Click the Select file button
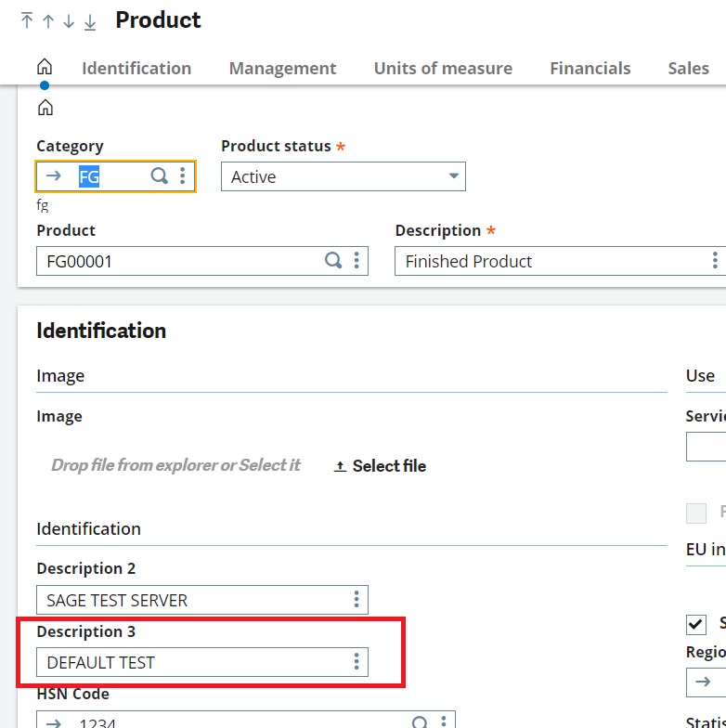 pos(380,466)
